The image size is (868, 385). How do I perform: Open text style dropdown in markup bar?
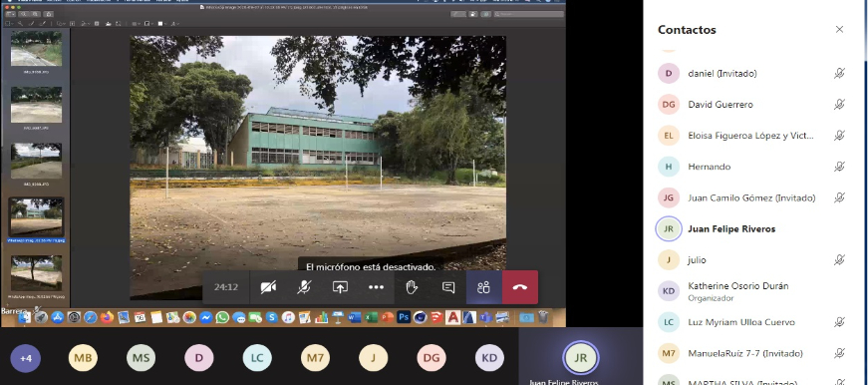click(x=175, y=24)
